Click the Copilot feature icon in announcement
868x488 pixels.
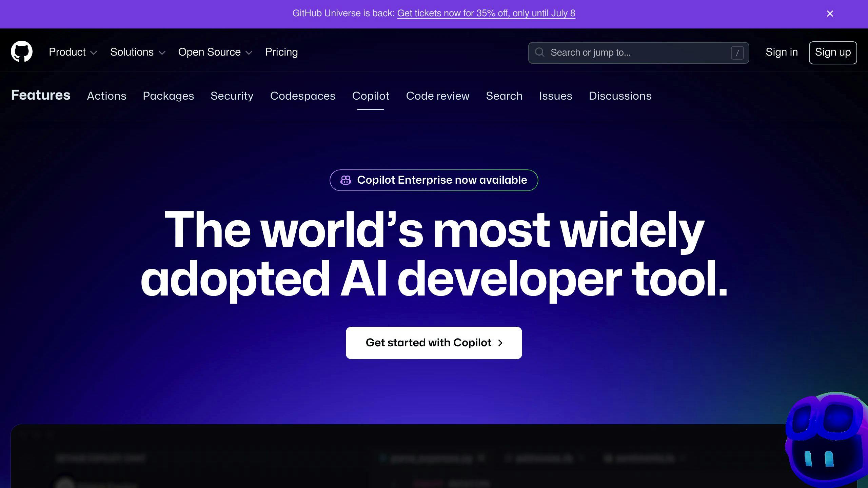[346, 180]
